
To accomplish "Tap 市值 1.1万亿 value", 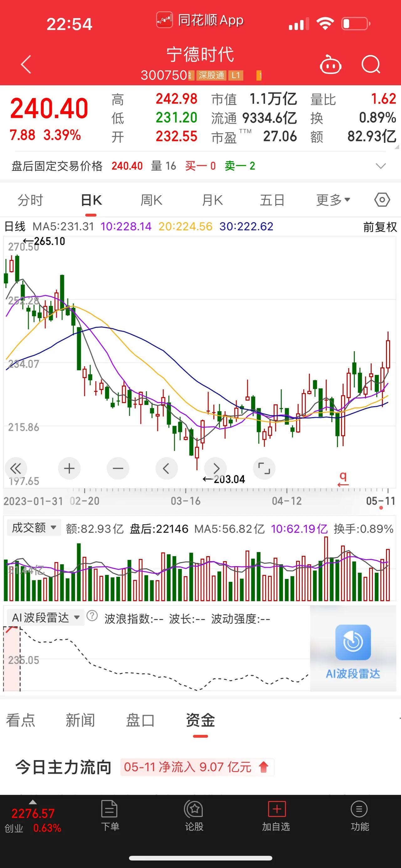I will point(273,99).
